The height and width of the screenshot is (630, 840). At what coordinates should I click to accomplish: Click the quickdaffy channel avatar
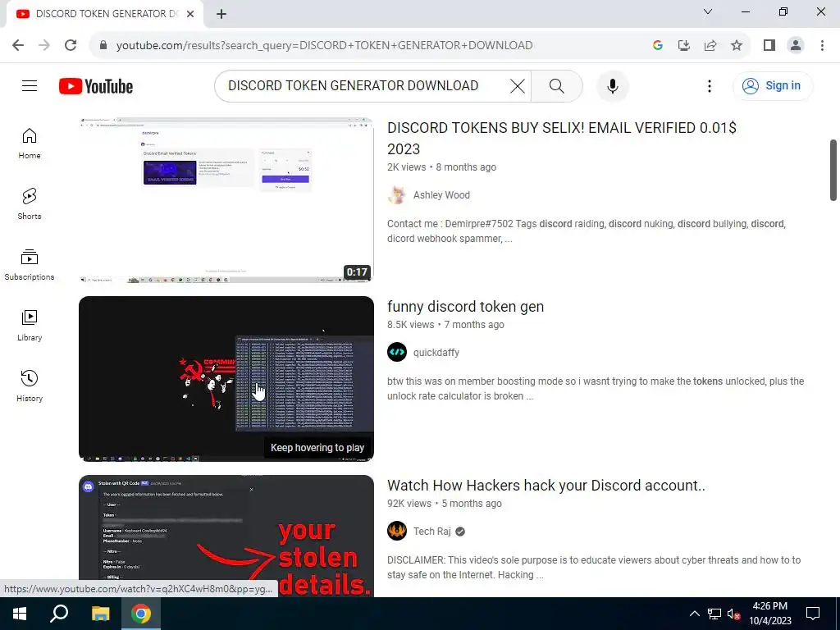pyautogui.click(x=397, y=353)
